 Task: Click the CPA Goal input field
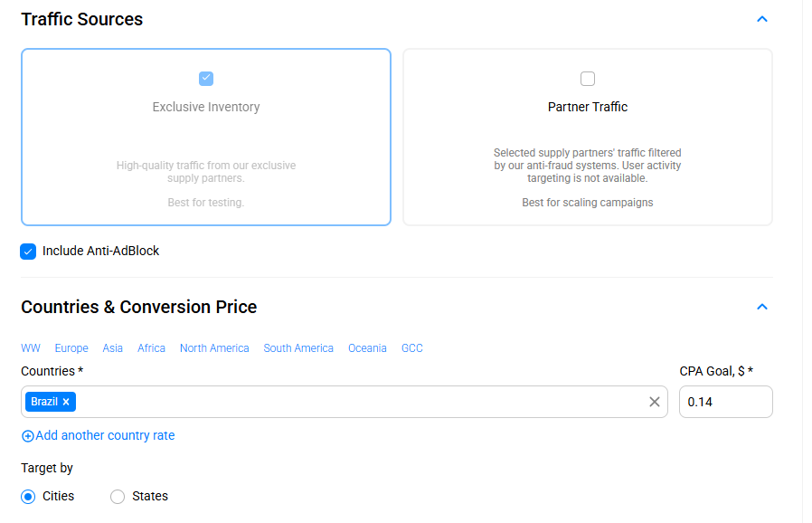tap(725, 402)
